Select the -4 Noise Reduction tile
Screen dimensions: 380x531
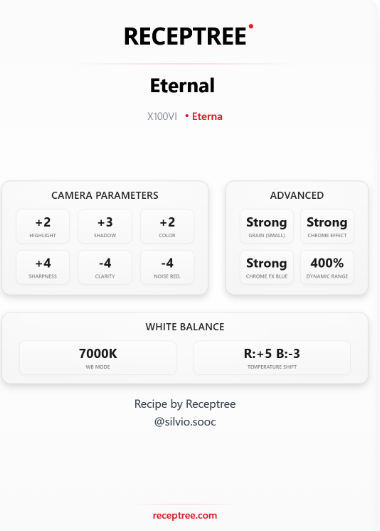pos(167,268)
